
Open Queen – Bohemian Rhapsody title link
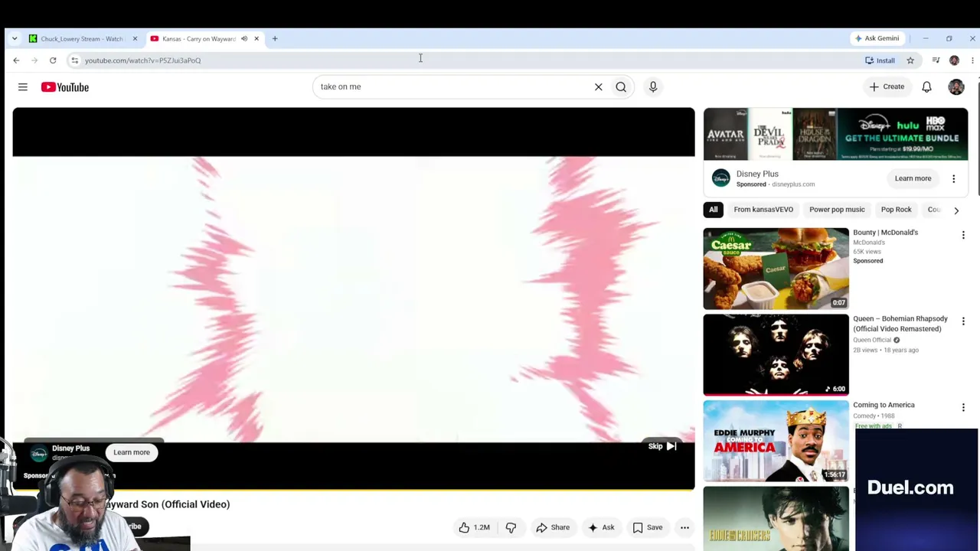(900, 324)
